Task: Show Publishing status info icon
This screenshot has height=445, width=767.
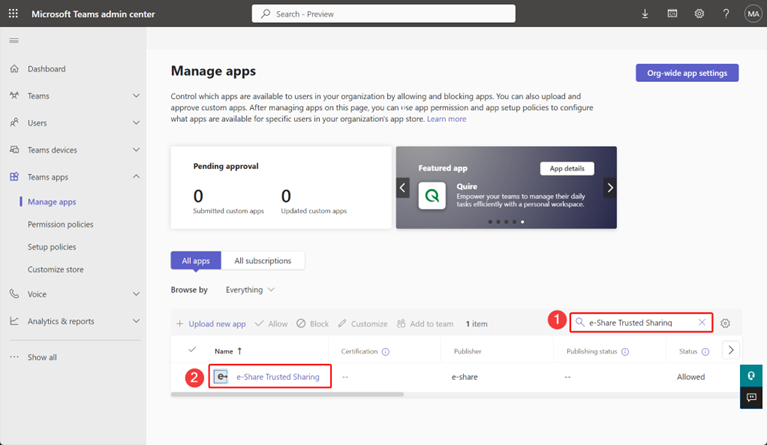Action: [625, 352]
